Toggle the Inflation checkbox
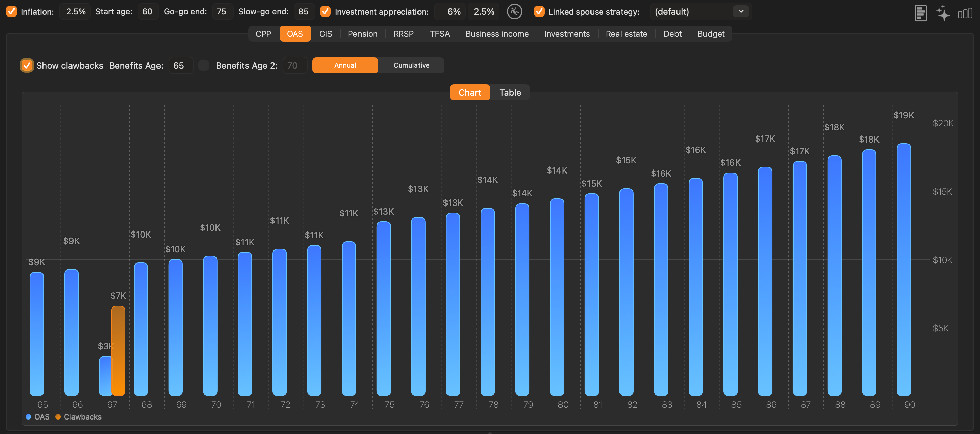 click(12, 12)
